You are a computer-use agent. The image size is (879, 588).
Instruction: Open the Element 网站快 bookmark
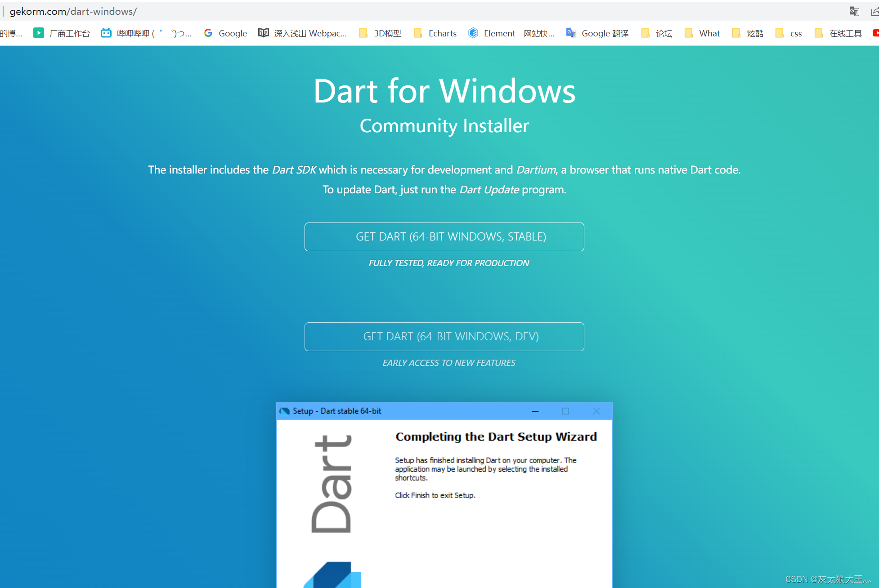(511, 33)
